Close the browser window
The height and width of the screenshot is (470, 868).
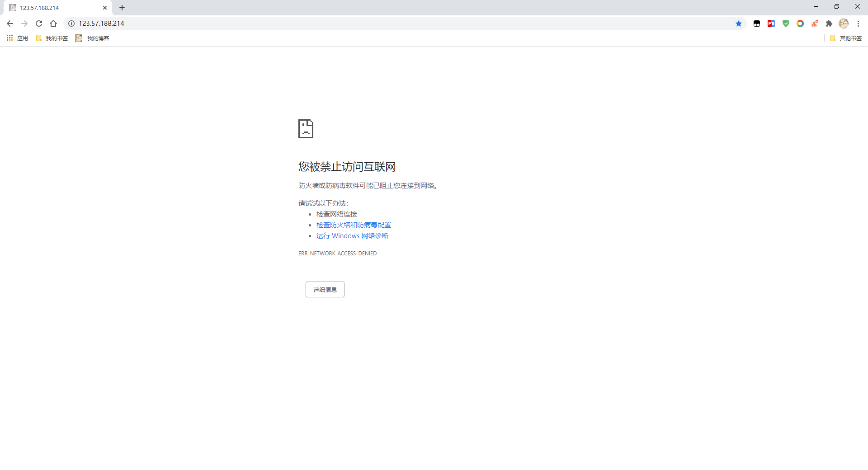pos(858,7)
